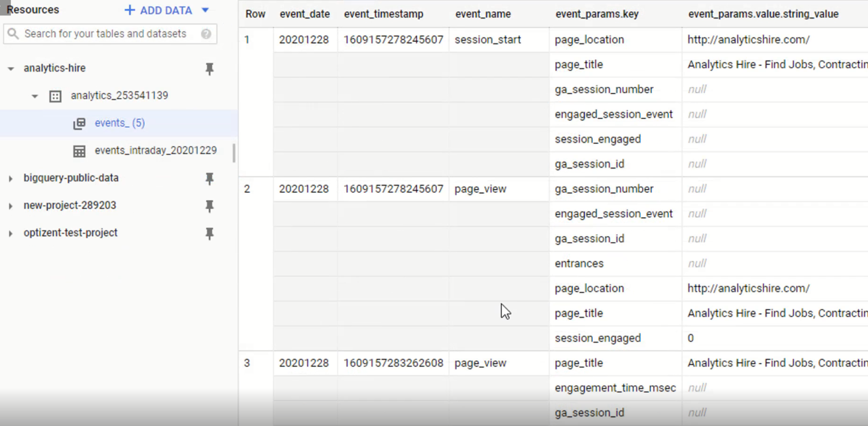Click the ADD DATA button
The height and width of the screenshot is (426, 868).
point(159,10)
